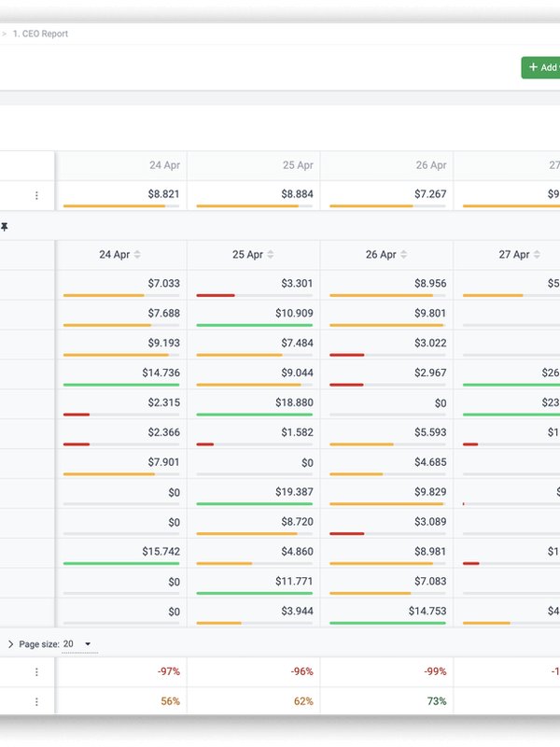Click the next page chevron beside Page size
Viewport: 560px width, 747px height.
[x=11, y=644]
